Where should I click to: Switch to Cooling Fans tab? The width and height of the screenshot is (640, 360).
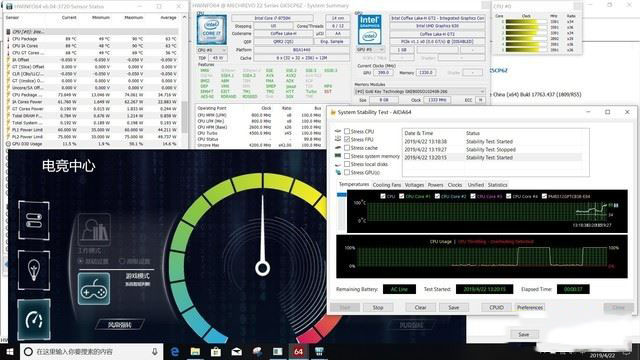click(x=387, y=185)
